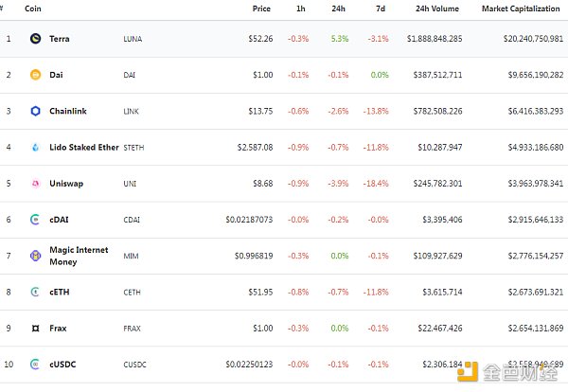This screenshot has height=392, width=568.
Task: Click Chainlink's 24h volume $782,508,226
Action: click(x=437, y=111)
